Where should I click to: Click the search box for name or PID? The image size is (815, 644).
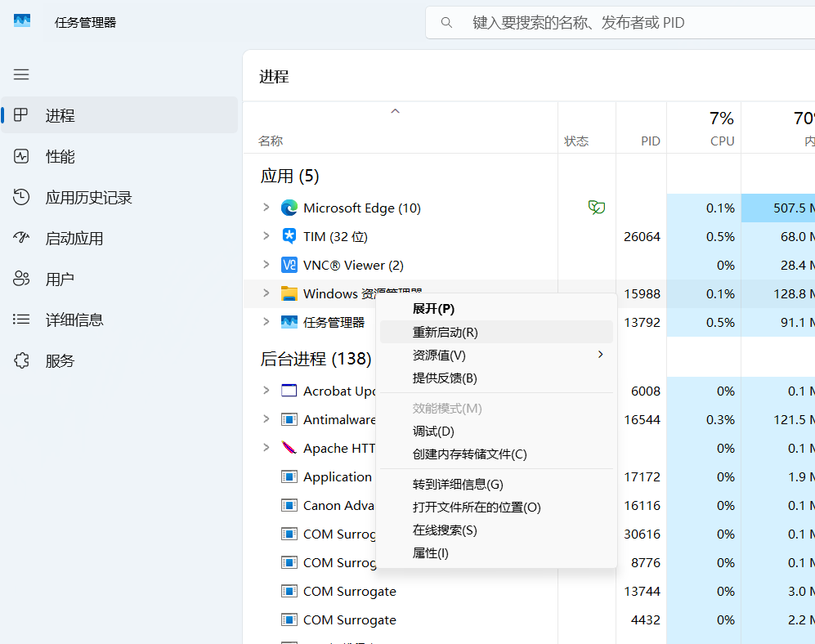coord(620,22)
